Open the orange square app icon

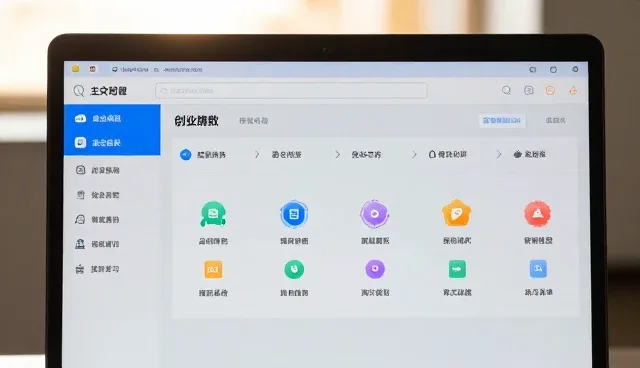point(213,269)
